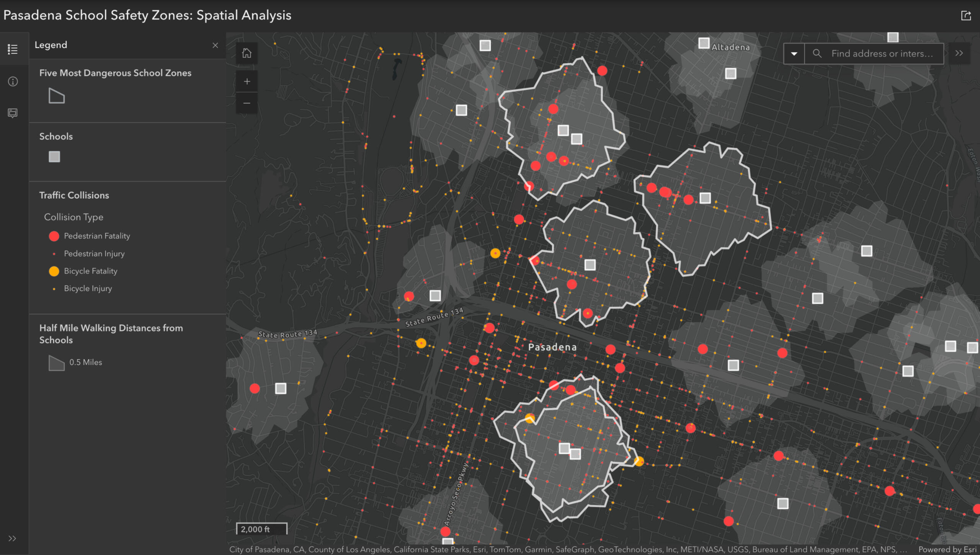Click the Bicycle Fatality orange legend swatch
The width and height of the screenshot is (980, 555).
tap(54, 271)
